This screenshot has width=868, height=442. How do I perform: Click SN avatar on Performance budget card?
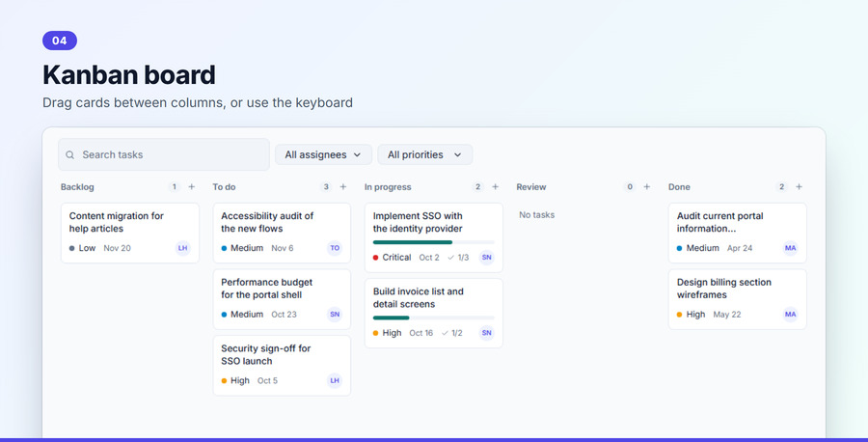tap(335, 315)
